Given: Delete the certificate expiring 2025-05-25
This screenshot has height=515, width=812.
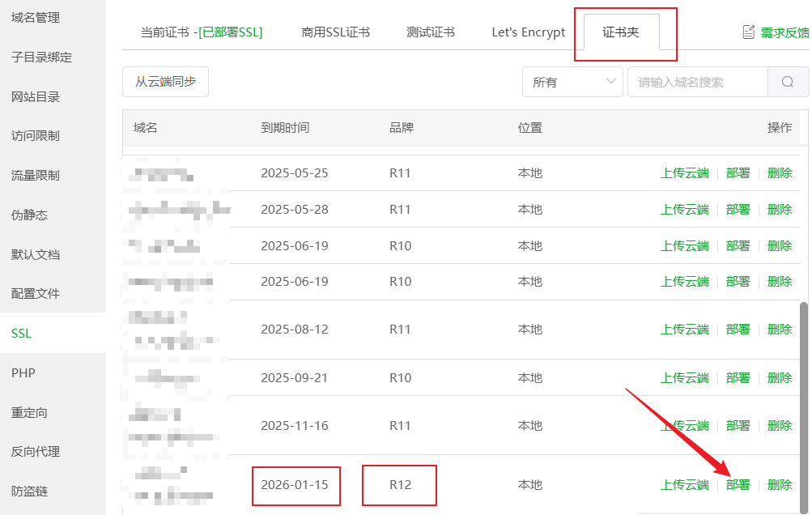Looking at the screenshot, I should (x=778, y=172).
